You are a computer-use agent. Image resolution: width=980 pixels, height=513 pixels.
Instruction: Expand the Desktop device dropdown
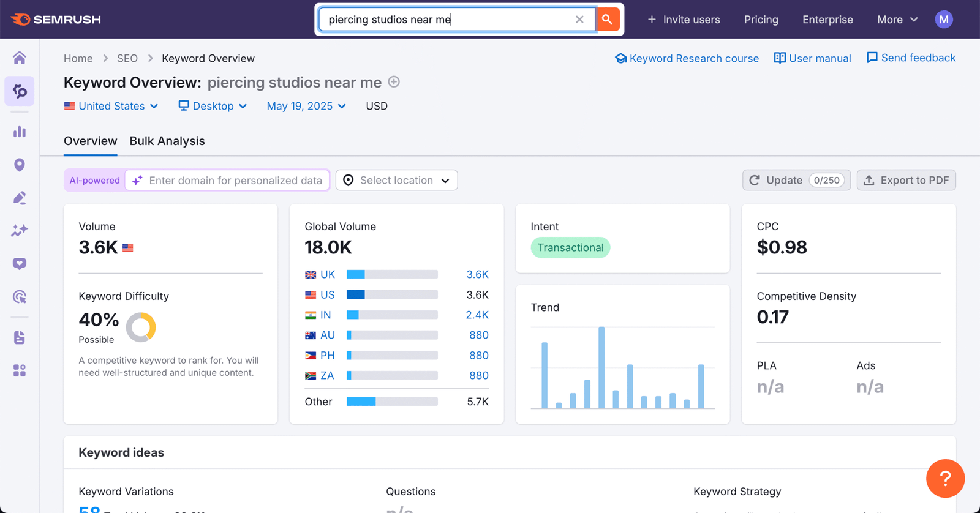213,106
